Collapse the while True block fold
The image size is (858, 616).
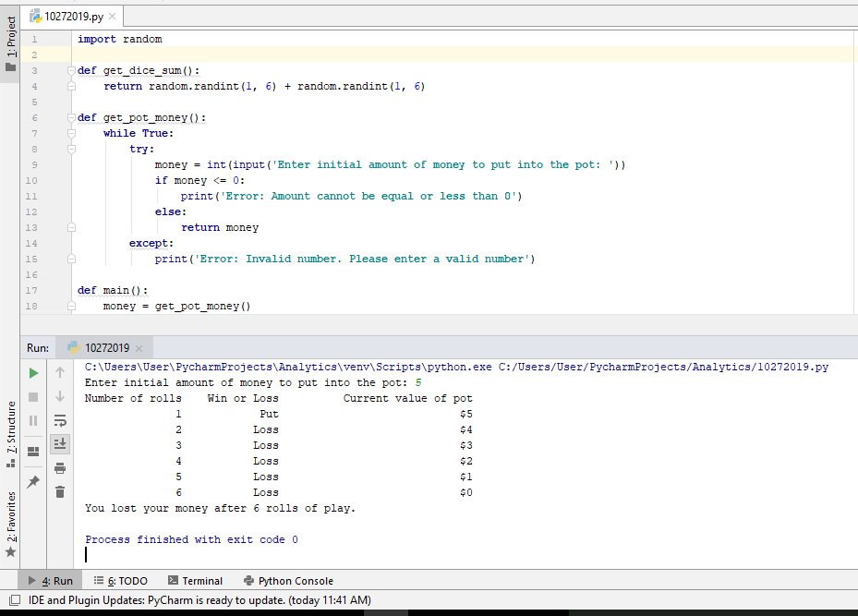tap(71, 134)
